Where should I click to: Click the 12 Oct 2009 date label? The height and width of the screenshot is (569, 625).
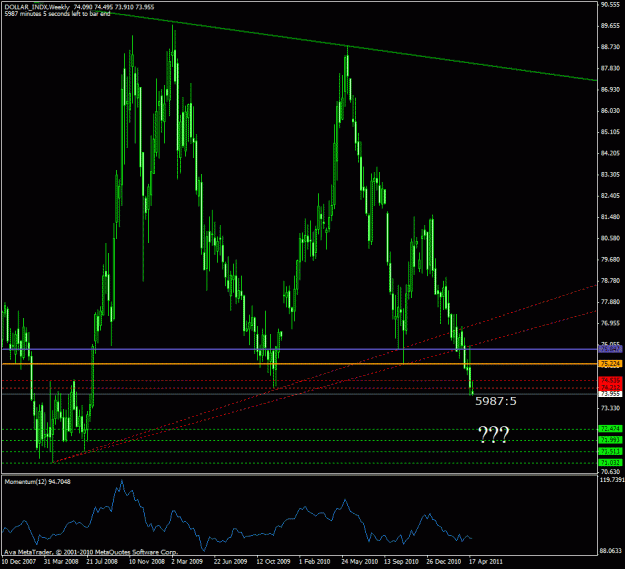point(273,562)
